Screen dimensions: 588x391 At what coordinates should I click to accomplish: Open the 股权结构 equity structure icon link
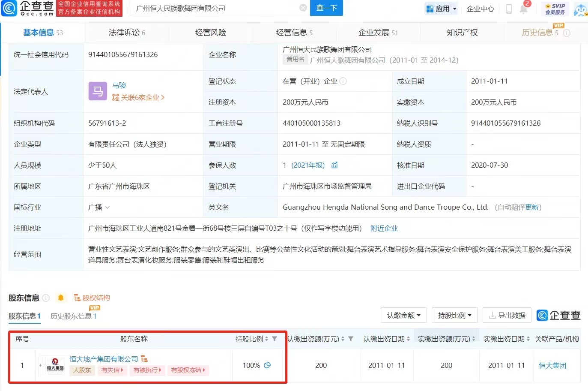[x=92, y=298]
